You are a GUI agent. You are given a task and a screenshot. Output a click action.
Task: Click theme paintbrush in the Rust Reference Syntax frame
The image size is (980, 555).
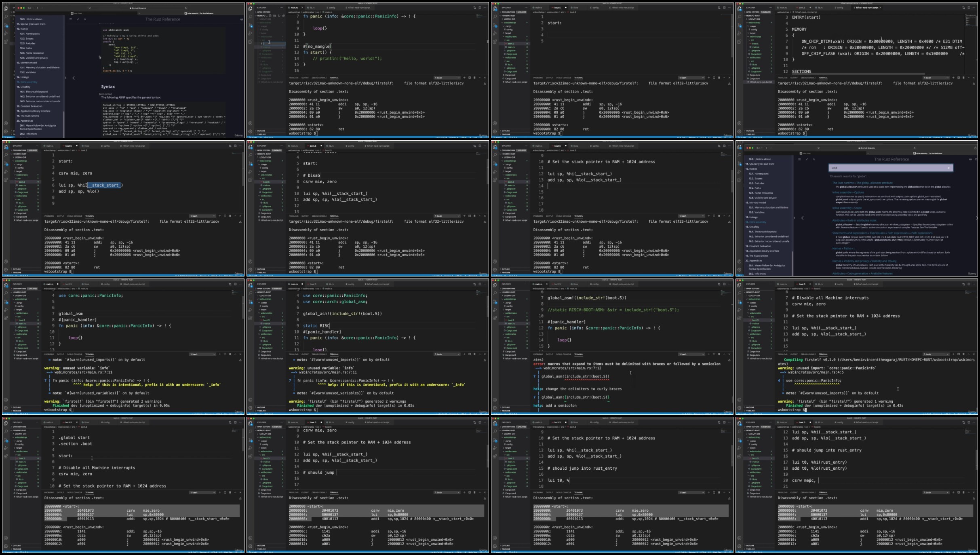click(x=78, y=19)
